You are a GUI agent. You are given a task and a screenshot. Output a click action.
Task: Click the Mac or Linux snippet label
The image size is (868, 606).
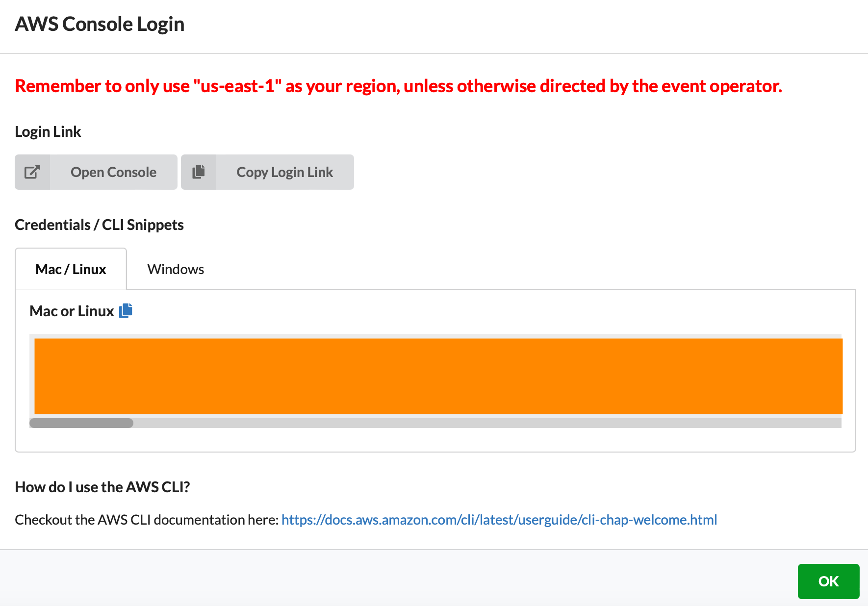pyautogui.click(x=72, y=311)
